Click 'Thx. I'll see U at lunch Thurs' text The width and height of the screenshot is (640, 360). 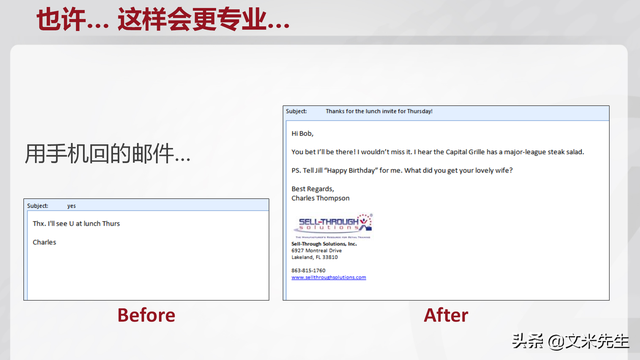click(x=76, y=224)
